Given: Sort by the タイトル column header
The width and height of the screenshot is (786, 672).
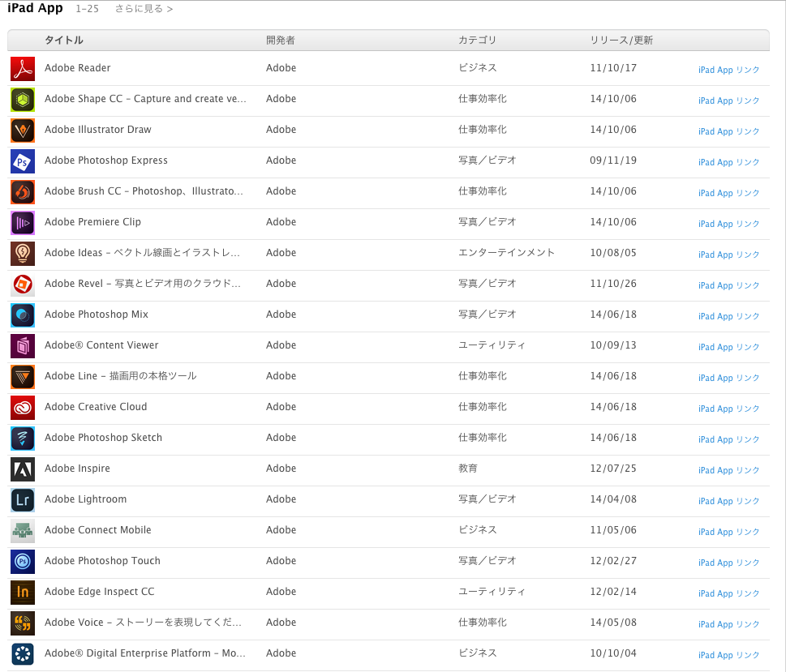Looking at the screenshot, I should tap(63, 40).
